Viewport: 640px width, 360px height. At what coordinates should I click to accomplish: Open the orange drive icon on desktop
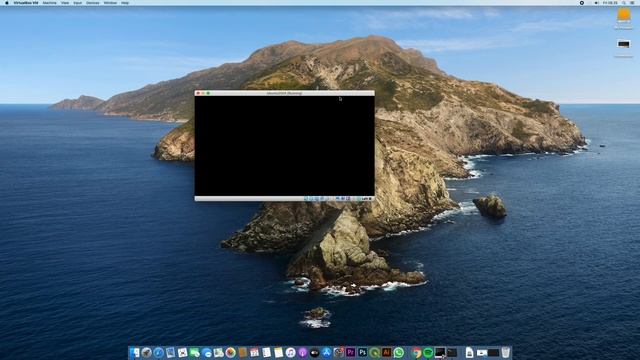tap(623, 16)
